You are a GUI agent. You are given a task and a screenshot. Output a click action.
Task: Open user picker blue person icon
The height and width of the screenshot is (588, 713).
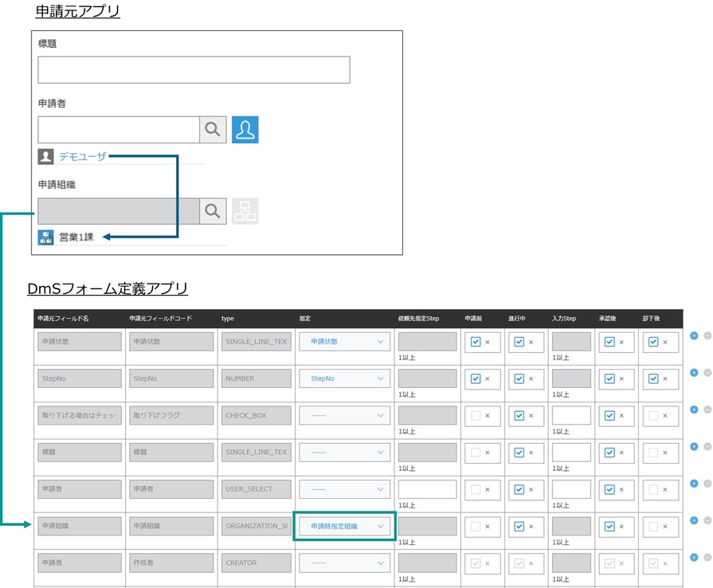pyautogui.click(x=245, y=129)
